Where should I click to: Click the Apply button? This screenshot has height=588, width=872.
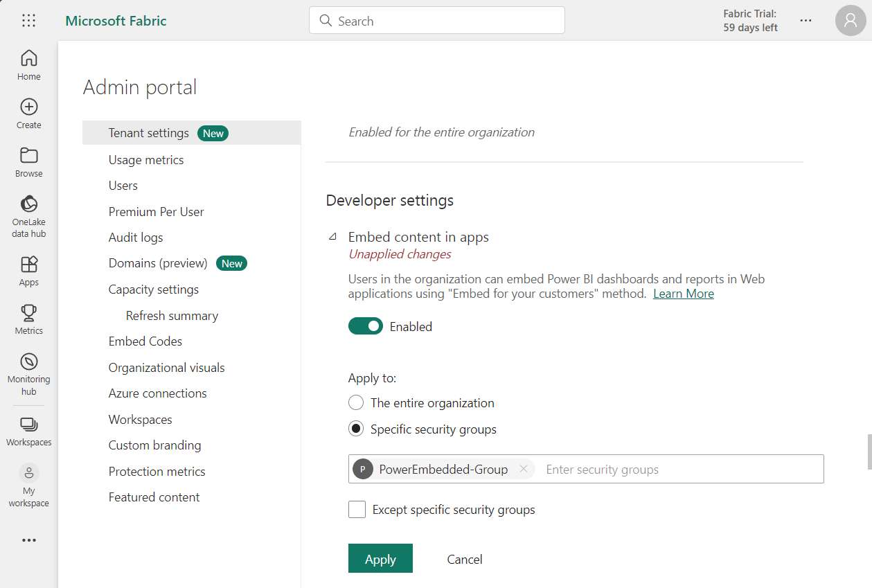[x=380, y=559]
